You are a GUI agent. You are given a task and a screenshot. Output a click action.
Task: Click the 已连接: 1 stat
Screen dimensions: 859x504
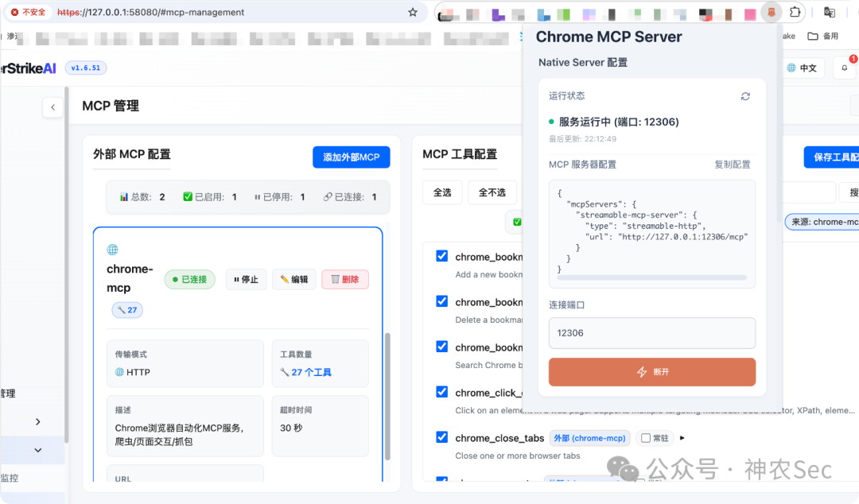tap(350, 197)
